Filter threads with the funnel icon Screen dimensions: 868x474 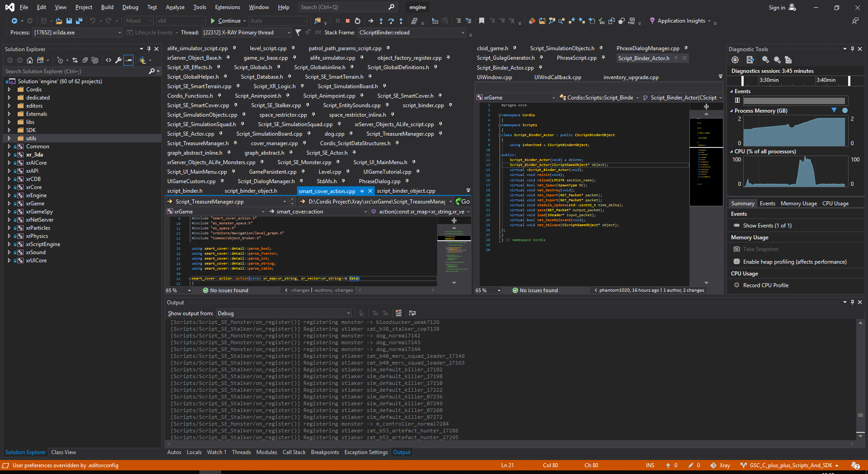coord(298,33)
